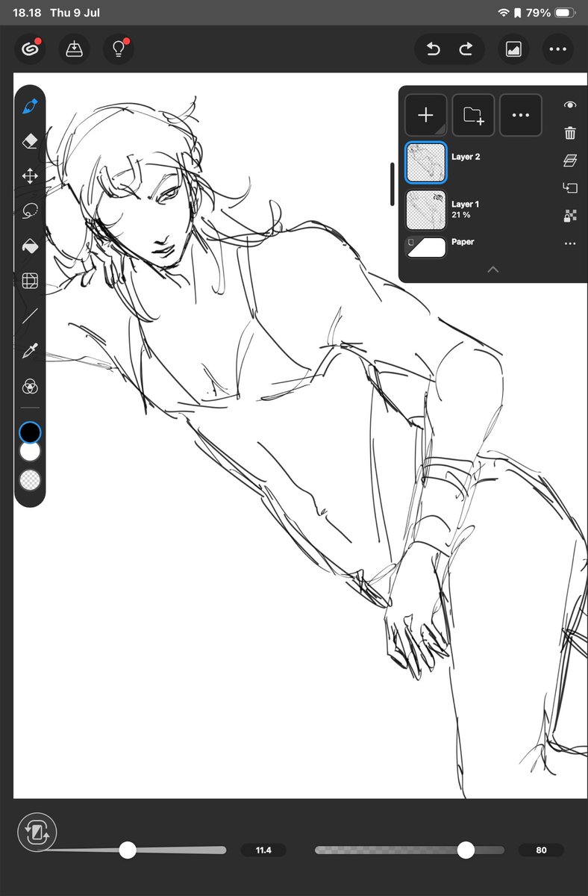This screenshot has height=896, width=588.
Task: Select the mesh transform tool
Action: point(30,281)
